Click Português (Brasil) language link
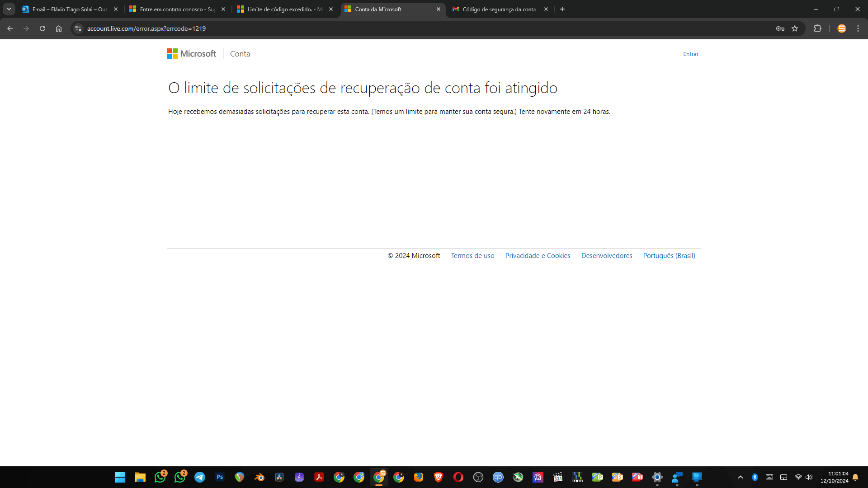The height and width of the screenshot is (488, 868). tap(669, 256)
